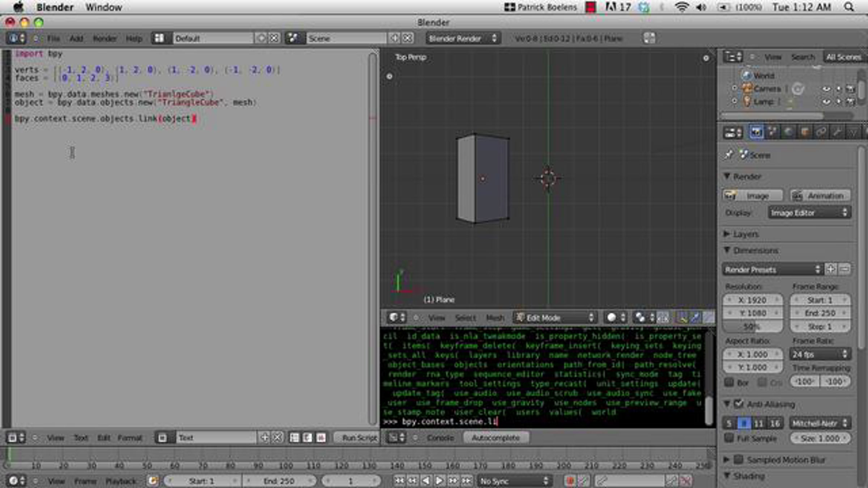Viewport: 868px width, 488px height.
Task: Toggle word wrap in text editor
Action: click(307, 438)
